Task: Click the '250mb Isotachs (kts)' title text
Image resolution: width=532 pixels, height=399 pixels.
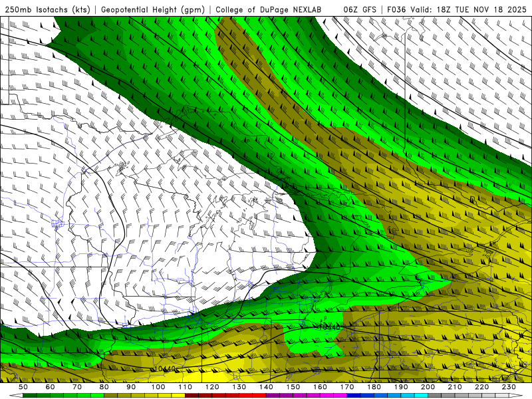Action: tap(47, 9)
